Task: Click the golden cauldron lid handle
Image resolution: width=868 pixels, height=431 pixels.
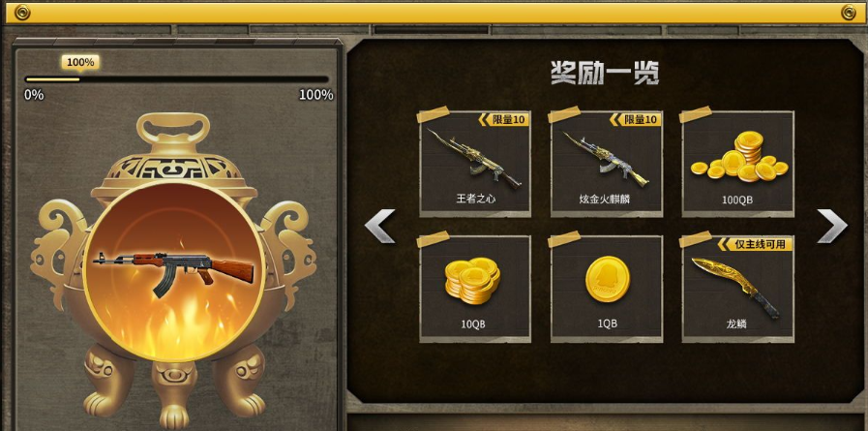Action: [x=174, y=128]
